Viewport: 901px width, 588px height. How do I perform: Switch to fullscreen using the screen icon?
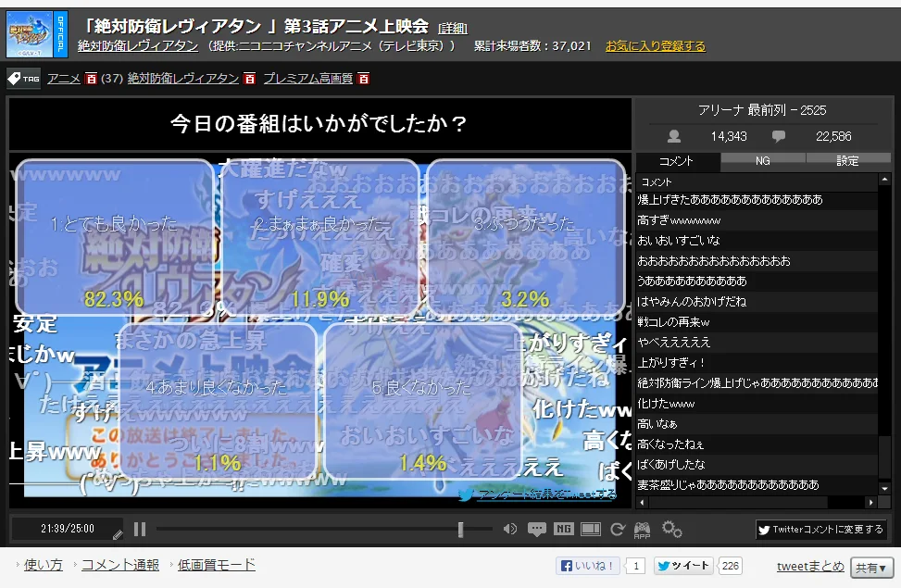point(590,530)
